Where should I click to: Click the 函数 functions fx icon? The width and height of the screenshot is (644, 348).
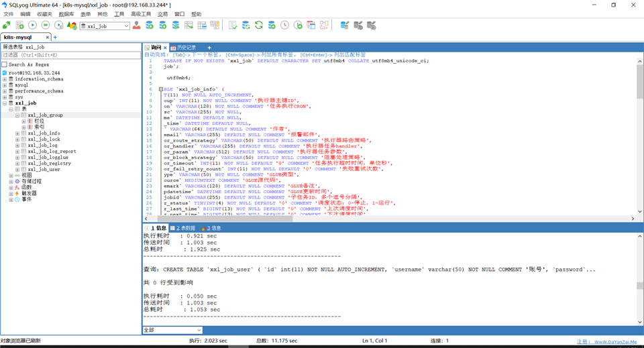(x=17, y=187)
